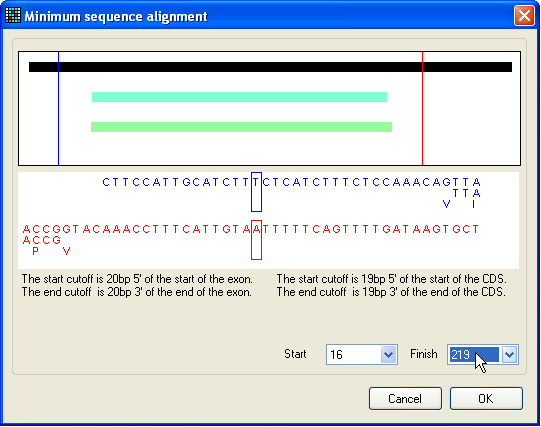Click the Cancel button
The width and height of the screenshot is (541, 427).
pos(405,399)
